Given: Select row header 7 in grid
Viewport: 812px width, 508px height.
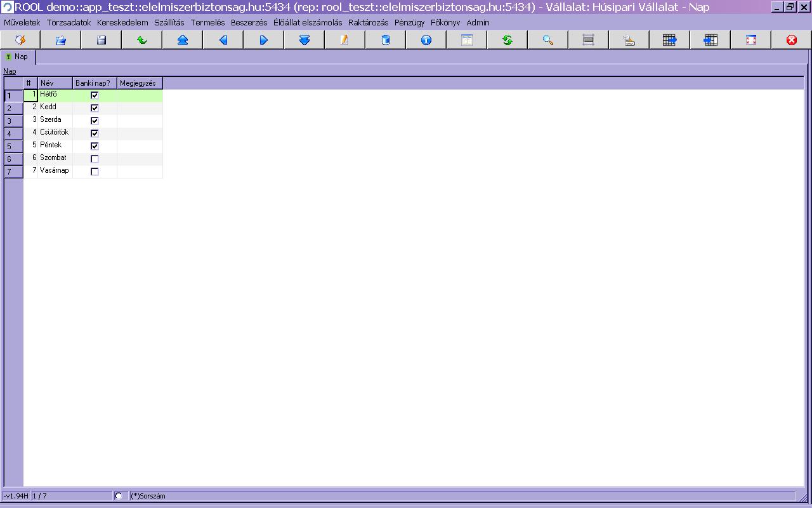Looking at the screenshot, I should coord(13,171).
